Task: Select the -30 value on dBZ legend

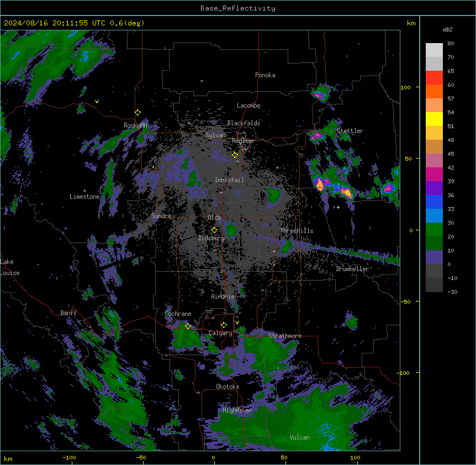Action: (x=452, y=292)
